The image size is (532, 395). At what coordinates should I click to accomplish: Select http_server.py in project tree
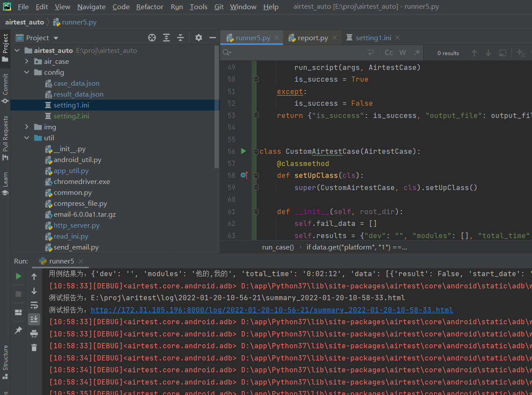click(76, 225)
